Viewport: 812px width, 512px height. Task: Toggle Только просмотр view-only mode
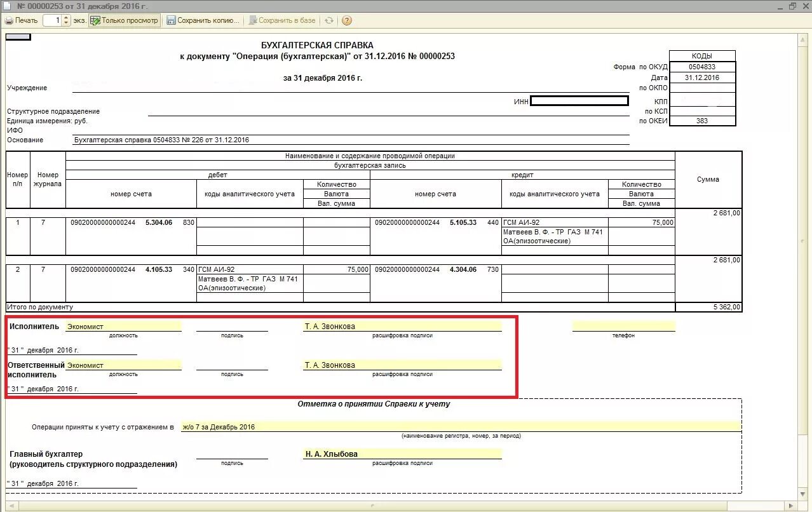tap(124, 20)
